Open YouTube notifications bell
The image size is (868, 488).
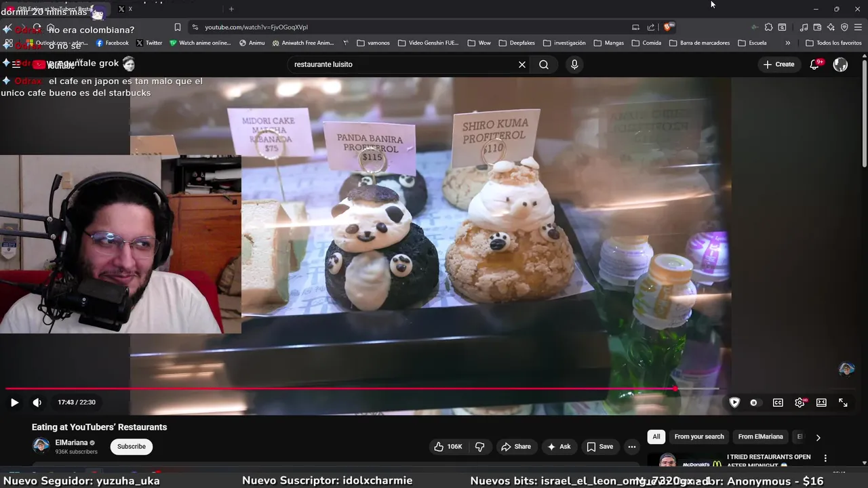tap(816, 64)
